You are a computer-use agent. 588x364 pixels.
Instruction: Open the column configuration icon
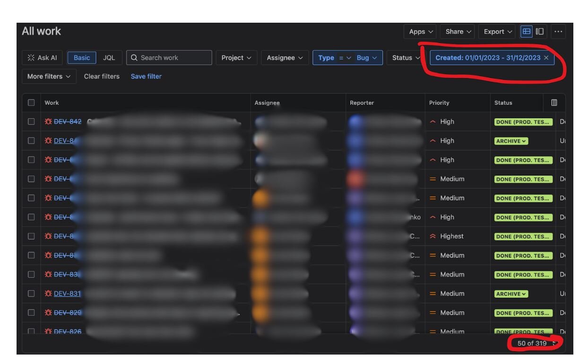pos(554,103)
